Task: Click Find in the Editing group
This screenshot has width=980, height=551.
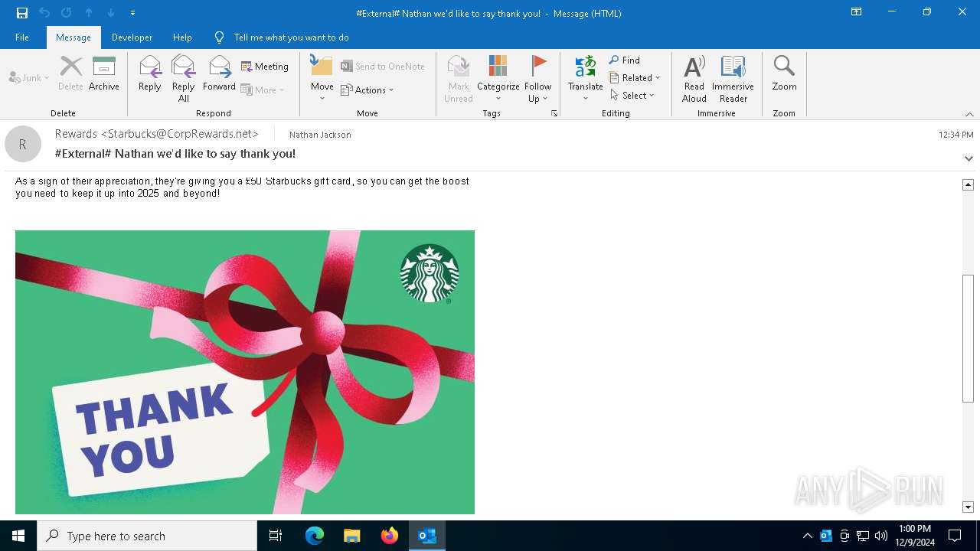Action: point(625,60)
